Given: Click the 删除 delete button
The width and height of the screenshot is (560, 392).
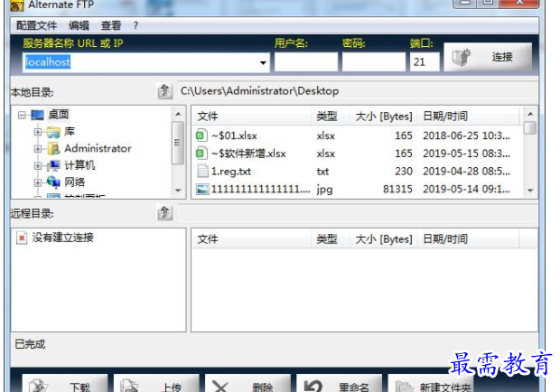Looking at the screenshot, I should 247,384.
